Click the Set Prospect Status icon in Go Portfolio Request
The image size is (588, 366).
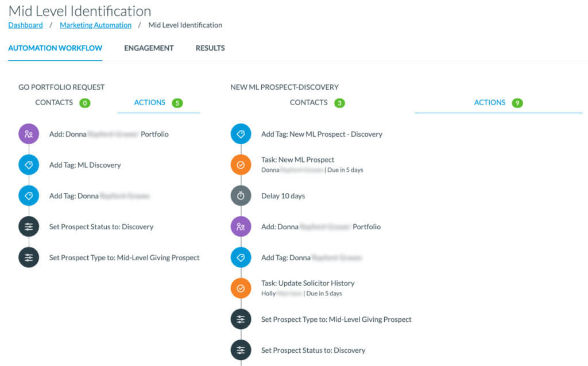29,227
